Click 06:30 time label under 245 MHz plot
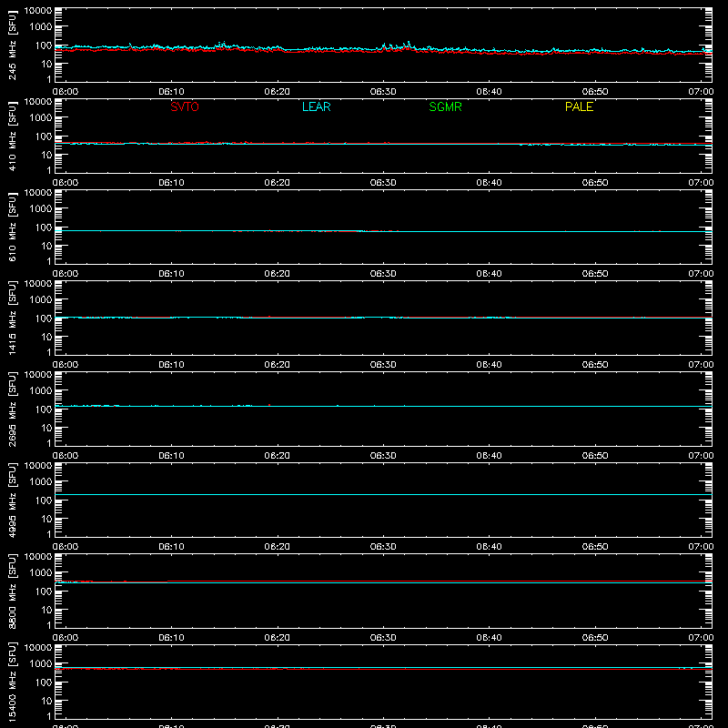The image size is (728, 728). (383, 92)
